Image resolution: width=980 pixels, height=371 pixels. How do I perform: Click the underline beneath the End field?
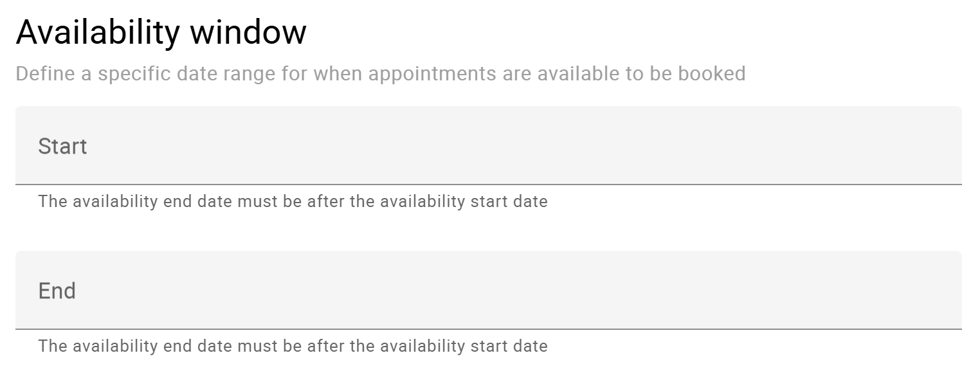click(489, 329)
